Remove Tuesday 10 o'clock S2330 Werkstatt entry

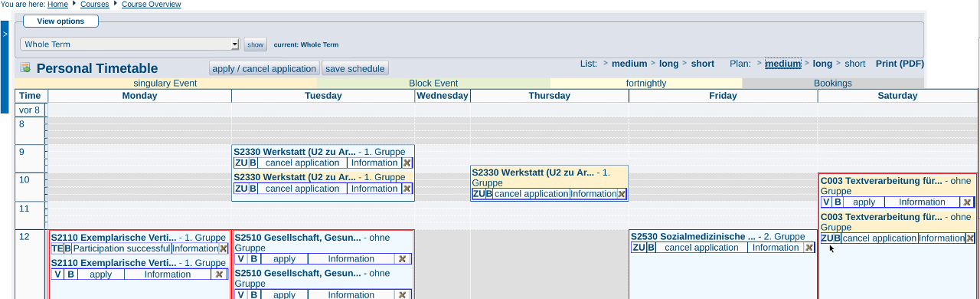pyautogui.click(x=407, y=189)
